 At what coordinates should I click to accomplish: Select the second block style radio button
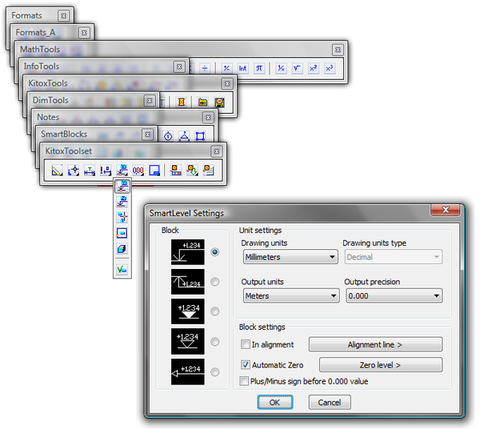point(215,282)
